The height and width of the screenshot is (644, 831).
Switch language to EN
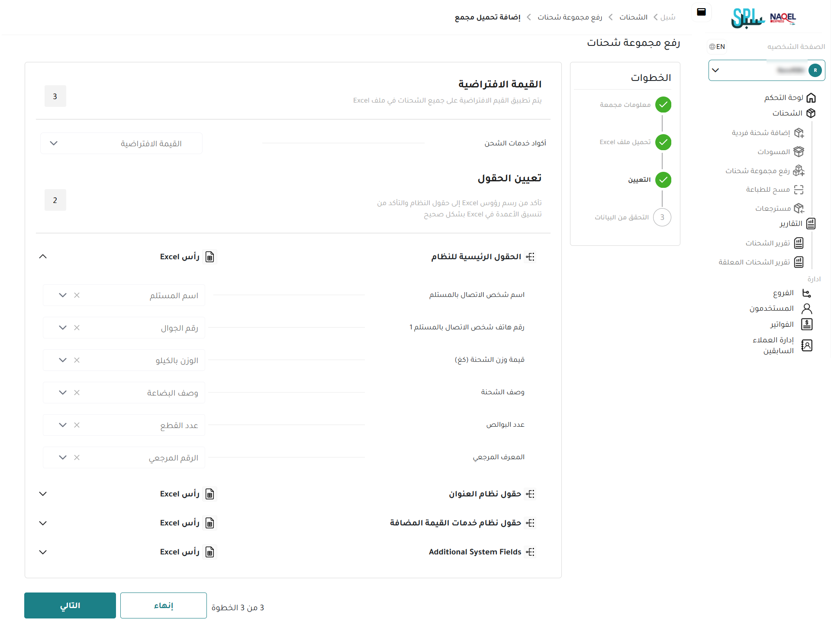click(717, 47)
